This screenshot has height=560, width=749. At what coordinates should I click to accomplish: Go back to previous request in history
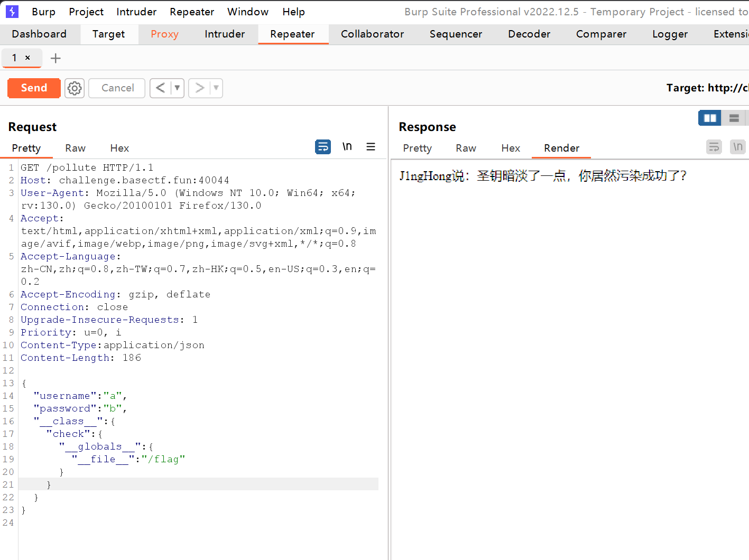(x=161, y=88)
